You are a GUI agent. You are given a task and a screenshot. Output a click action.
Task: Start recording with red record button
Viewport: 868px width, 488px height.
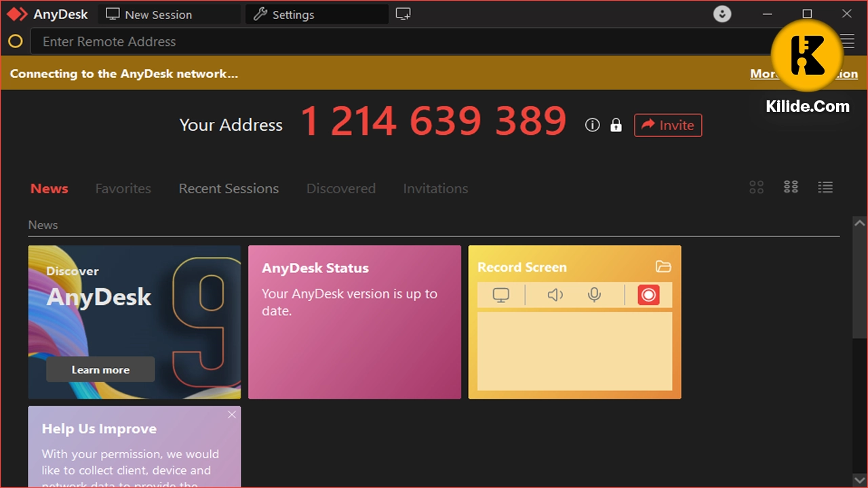point(648,295)
